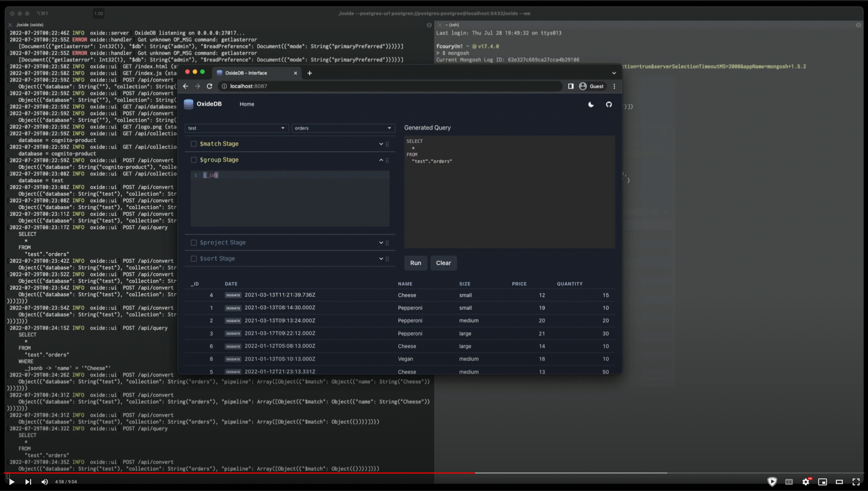Enable the $sort Stage checkbox
This screenshot has height=491, width=868.
[x=194, y=258]
